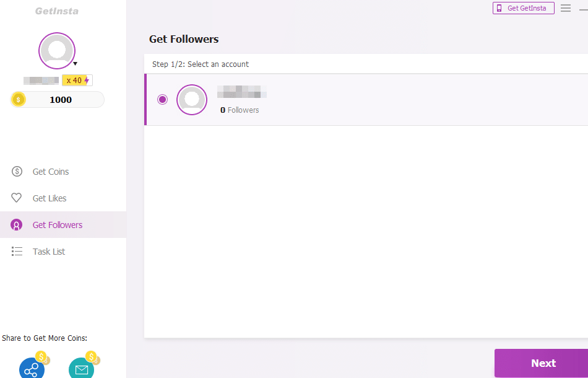Image resolution: width=588 pixels, height=378 pixels.
Task: Open the Get Coins menu item
Action: point(40,172)
